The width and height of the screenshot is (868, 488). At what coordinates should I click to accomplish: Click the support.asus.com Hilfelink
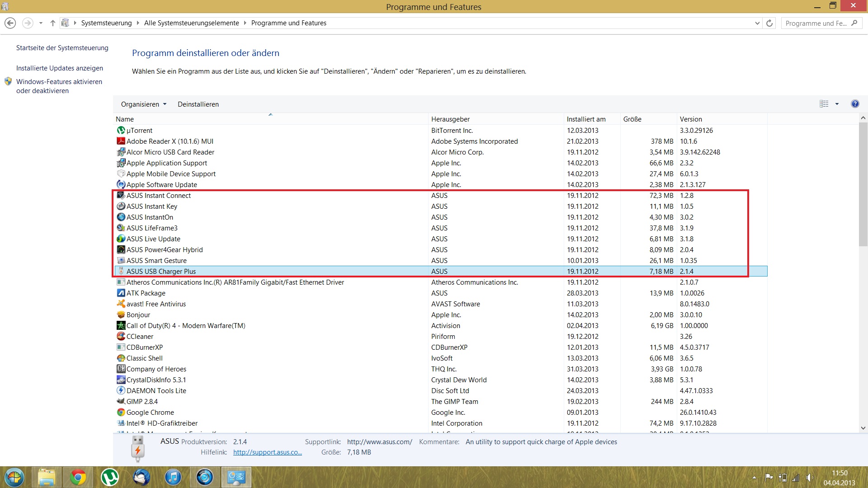point(267,452)
